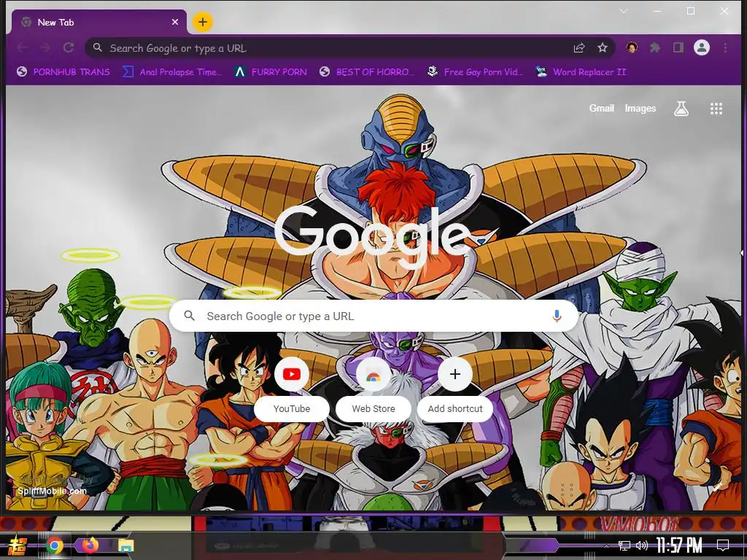Share this page icon in the address bar
This screenshot has width=747, height=560.
(x=578, y=47)
